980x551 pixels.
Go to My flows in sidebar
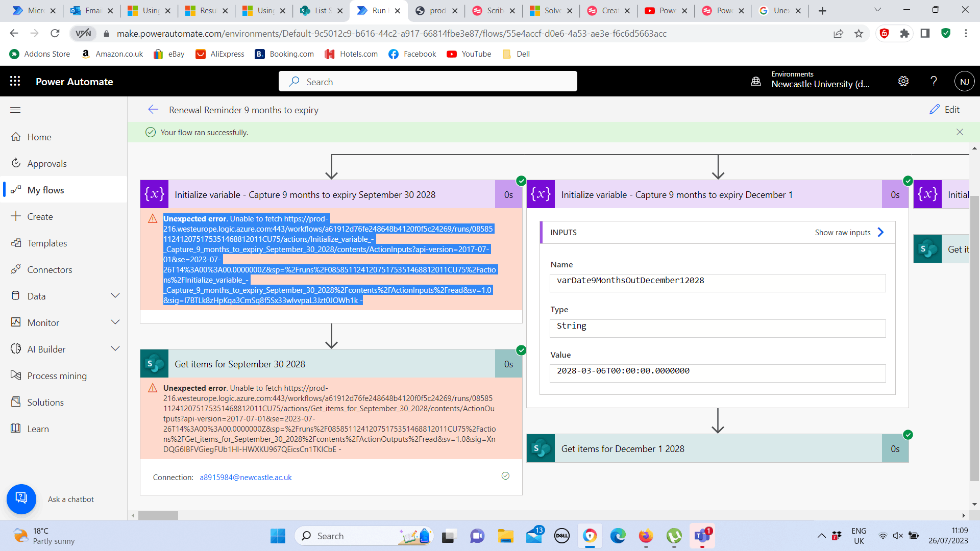click(45, 190)
